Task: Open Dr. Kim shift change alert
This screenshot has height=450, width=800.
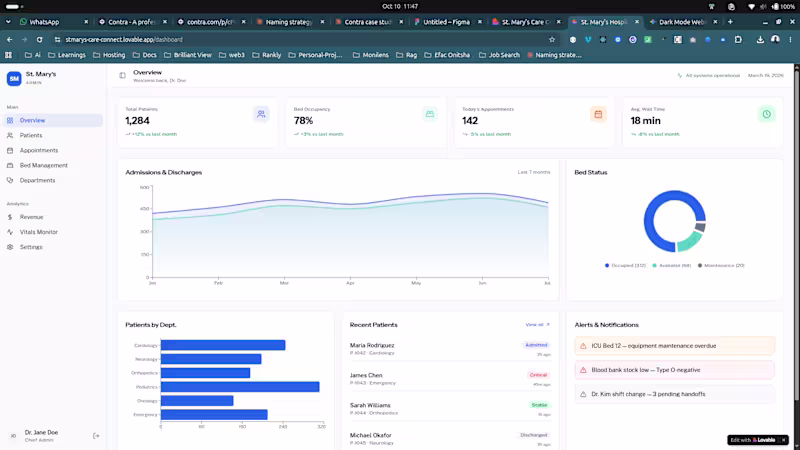Action: 674,394
